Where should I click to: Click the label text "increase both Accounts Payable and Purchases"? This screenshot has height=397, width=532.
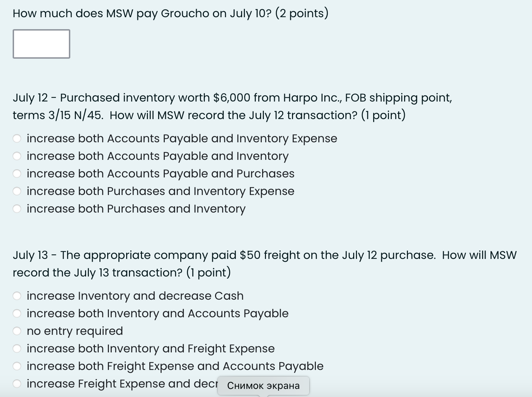160,173
